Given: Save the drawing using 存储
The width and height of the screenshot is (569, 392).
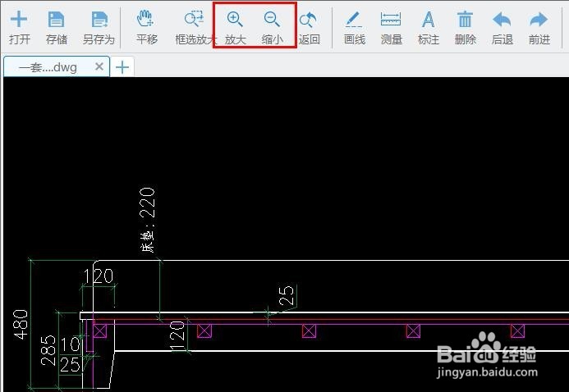Looking at the screenshot, I should (57, 27).
